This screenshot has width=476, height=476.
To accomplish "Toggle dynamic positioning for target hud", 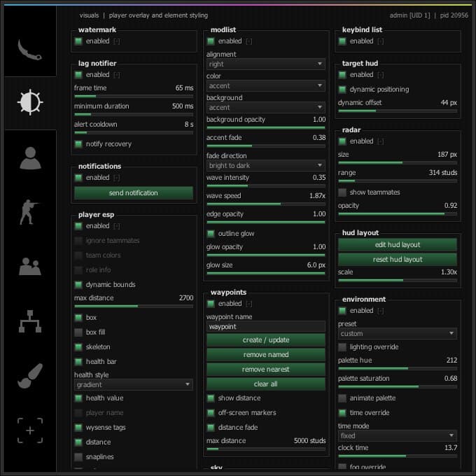I will [x=342, y=90].
